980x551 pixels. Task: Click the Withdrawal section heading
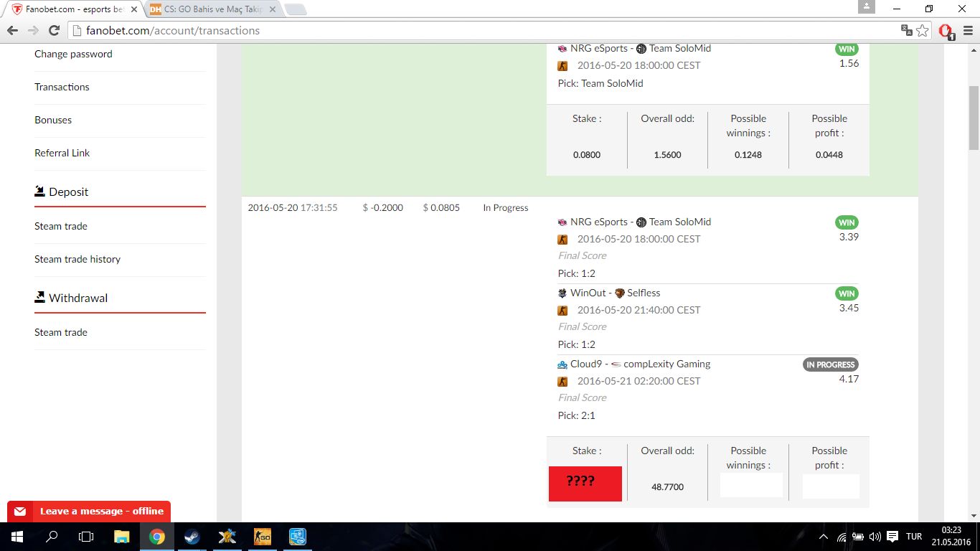[71, 298]
